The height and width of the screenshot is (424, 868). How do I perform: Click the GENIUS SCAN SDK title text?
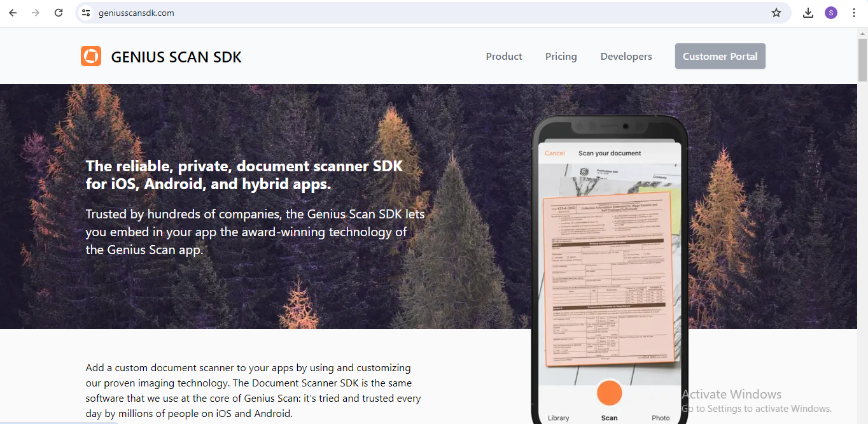pos(176,57)
